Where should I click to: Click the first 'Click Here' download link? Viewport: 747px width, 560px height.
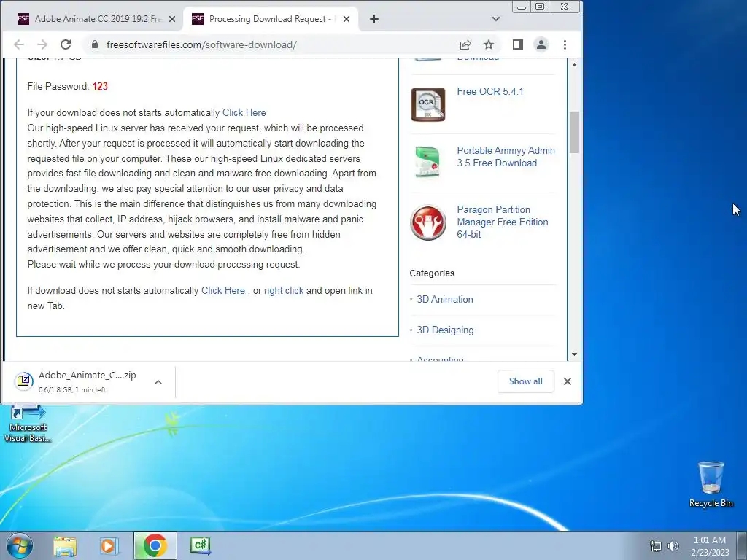[244, 113]
